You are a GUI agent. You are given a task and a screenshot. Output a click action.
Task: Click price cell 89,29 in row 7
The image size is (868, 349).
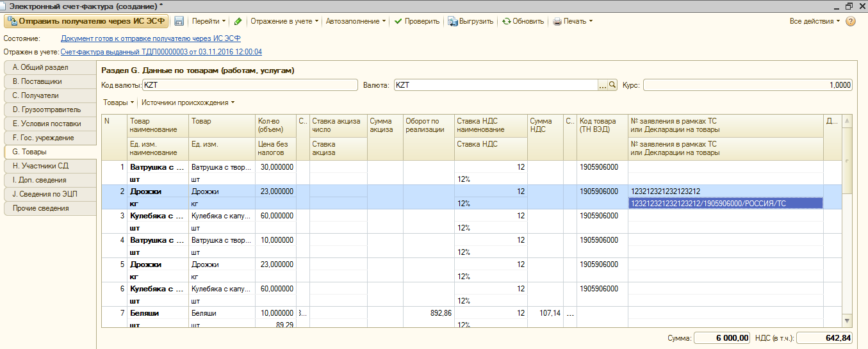click(275, 325)
